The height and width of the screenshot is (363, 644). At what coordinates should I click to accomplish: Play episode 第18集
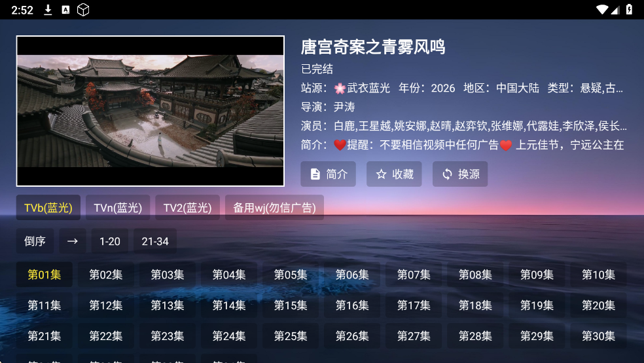point(476,305)
